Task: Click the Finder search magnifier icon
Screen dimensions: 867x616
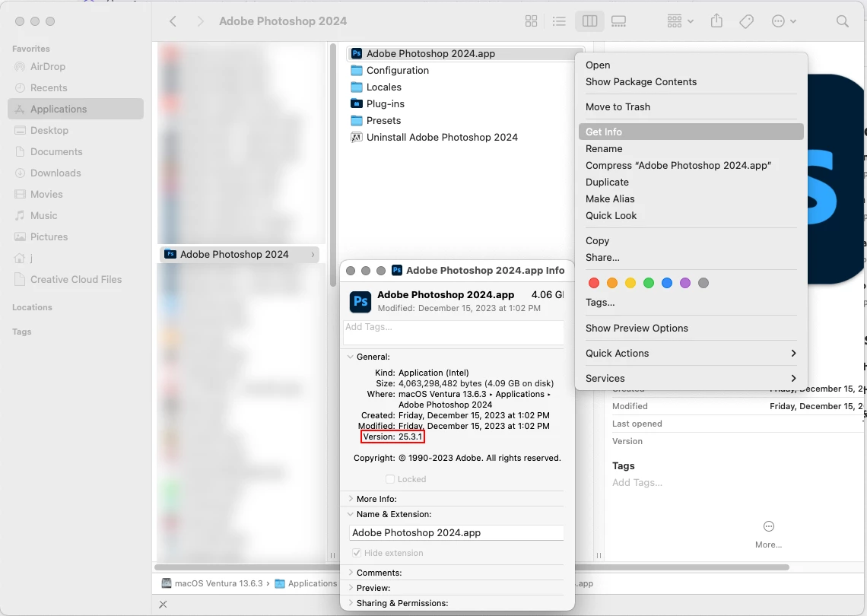Action: pyautogui.click(x=842, y=21)
